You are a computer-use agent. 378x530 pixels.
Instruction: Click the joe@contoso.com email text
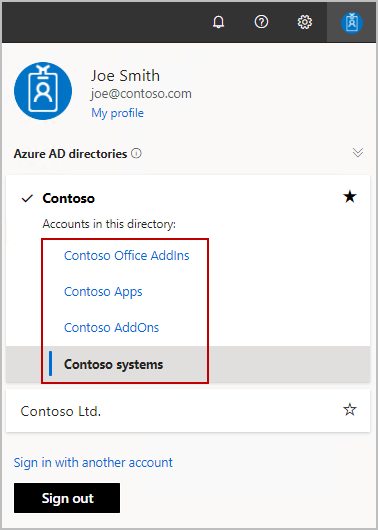(x=141, y=94)
